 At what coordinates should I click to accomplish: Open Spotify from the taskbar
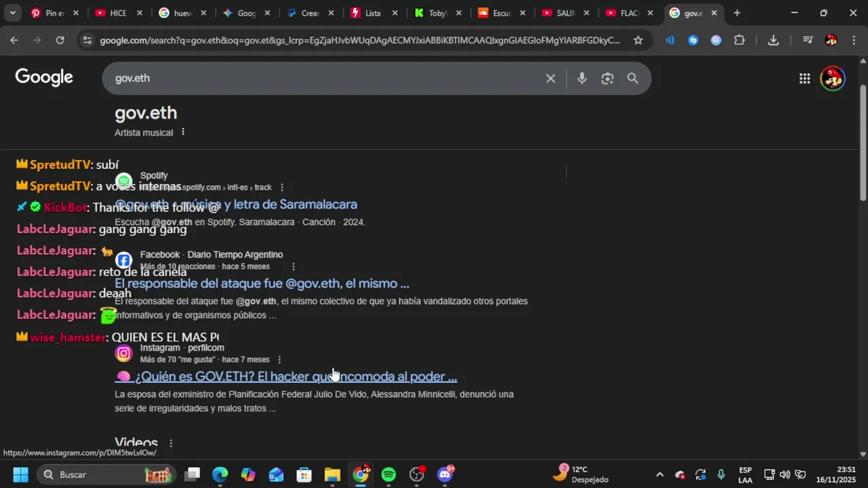[389, 474]
